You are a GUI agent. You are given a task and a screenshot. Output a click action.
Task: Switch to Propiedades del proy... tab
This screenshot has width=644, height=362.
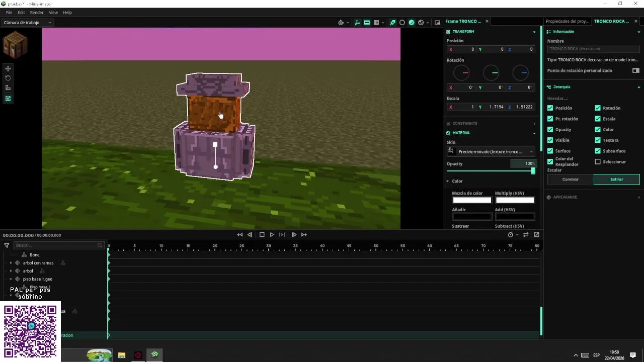(x=567, y=21)
